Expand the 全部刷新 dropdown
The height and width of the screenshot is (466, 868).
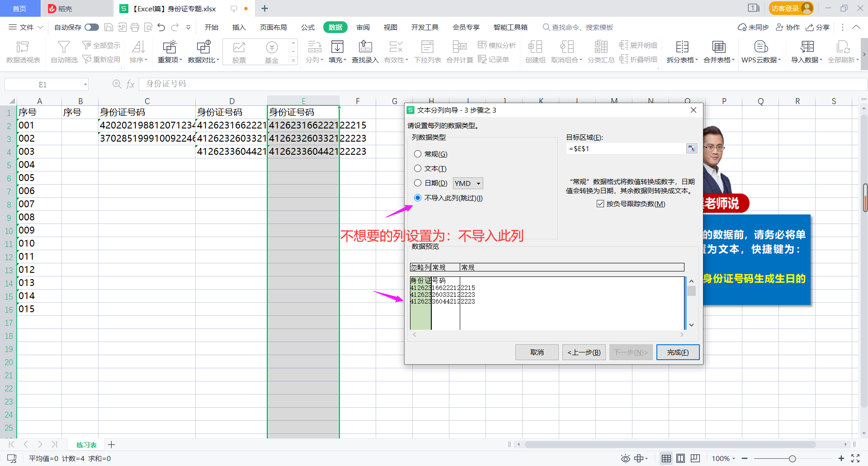tap(857, 60)
